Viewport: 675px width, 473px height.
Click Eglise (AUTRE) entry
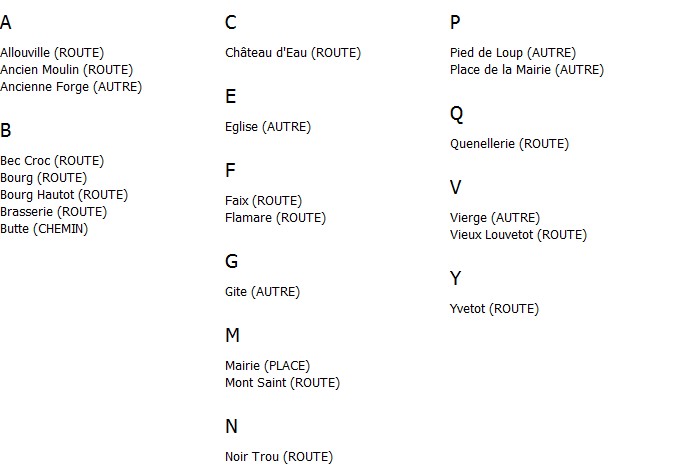coord(268,127)
